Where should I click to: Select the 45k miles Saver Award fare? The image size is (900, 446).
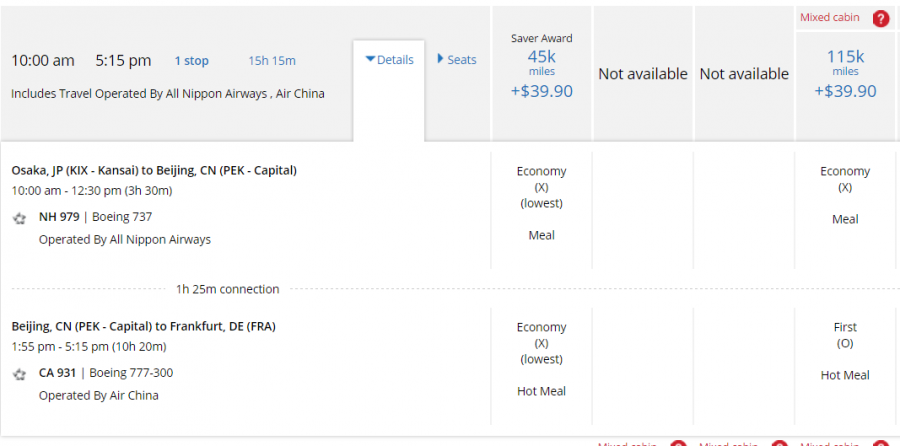pyautogui.click(x=541, y=72)
